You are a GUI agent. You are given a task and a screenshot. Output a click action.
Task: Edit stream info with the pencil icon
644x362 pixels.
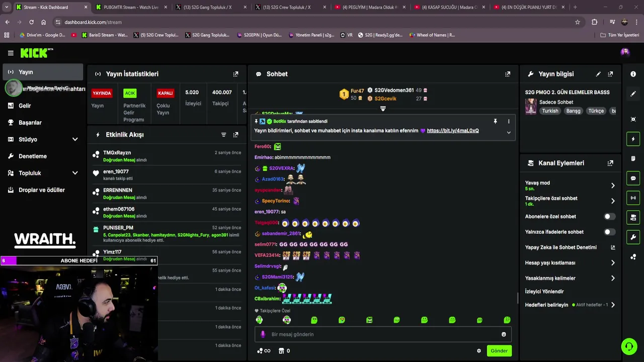pyautogui.click(x=598, y=74)
